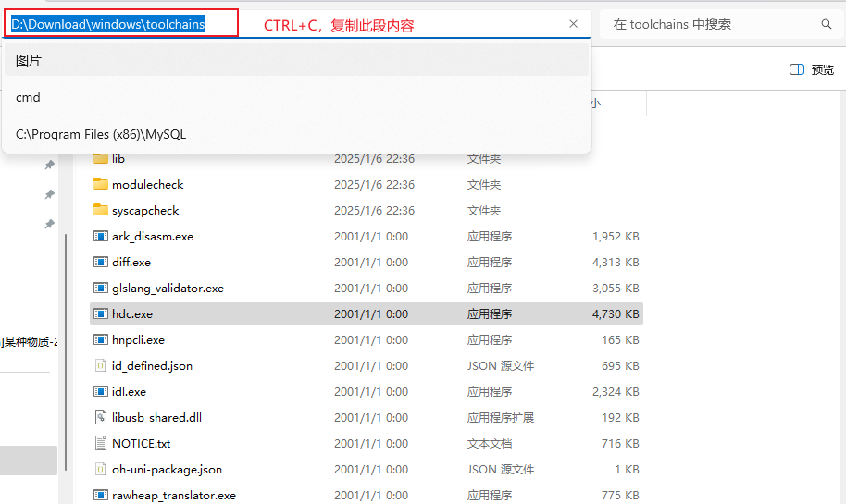Clear the address bar with the X button
The image size is (846, 504).
click(x=574, y=24)
